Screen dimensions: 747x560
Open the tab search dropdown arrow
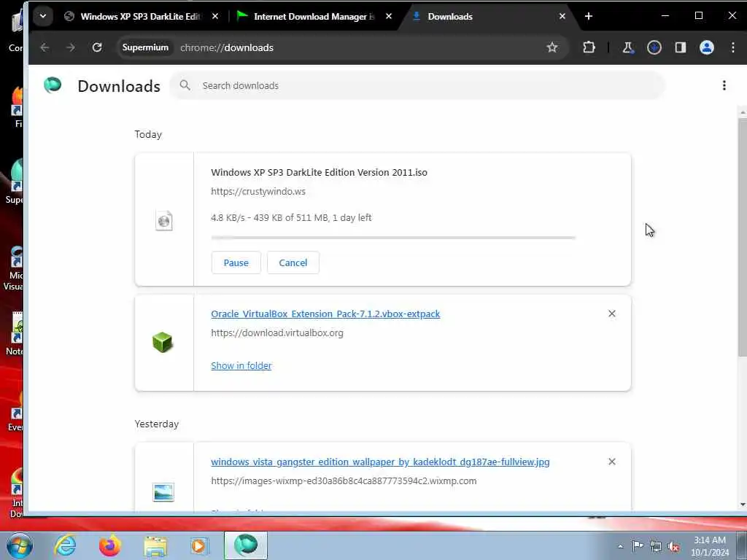[43, 16]
